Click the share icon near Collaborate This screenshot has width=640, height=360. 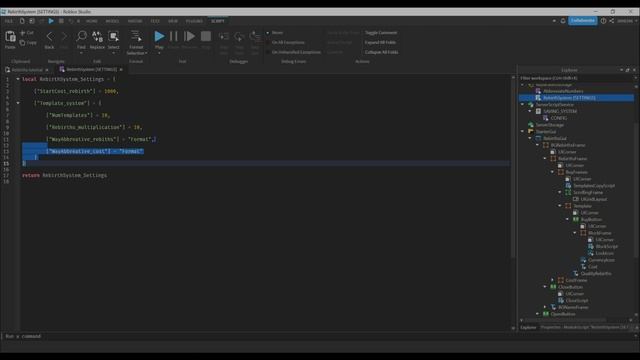[612, 21]
